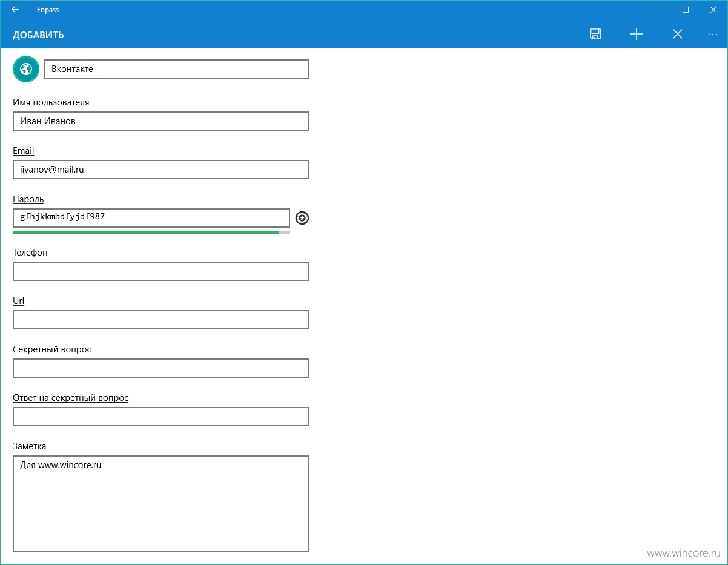Click the Заметка label text

[30, 446]
